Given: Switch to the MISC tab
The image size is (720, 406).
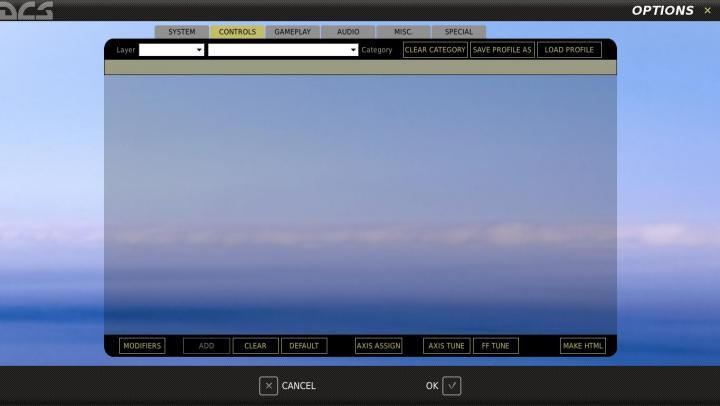Looking at the screenshot, I should tap(402, 32).
